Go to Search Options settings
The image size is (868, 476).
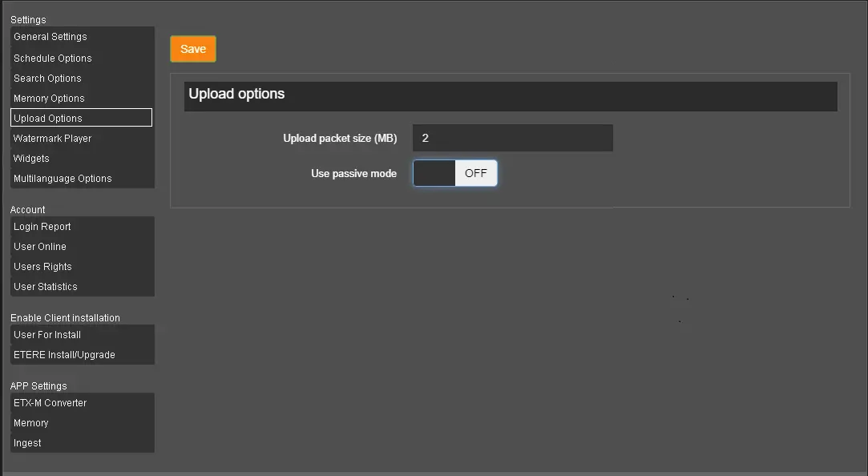pos(48,79)
